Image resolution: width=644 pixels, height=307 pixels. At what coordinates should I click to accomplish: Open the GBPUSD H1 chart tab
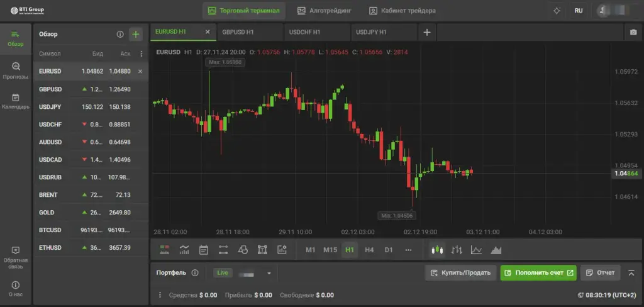(250, 32)
